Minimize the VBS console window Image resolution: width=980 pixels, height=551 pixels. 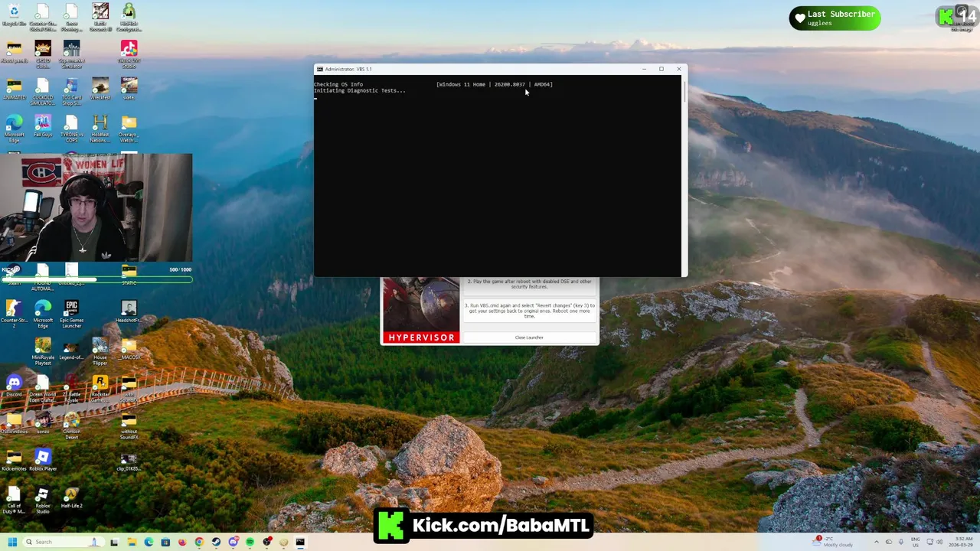(x=644, y=69)
